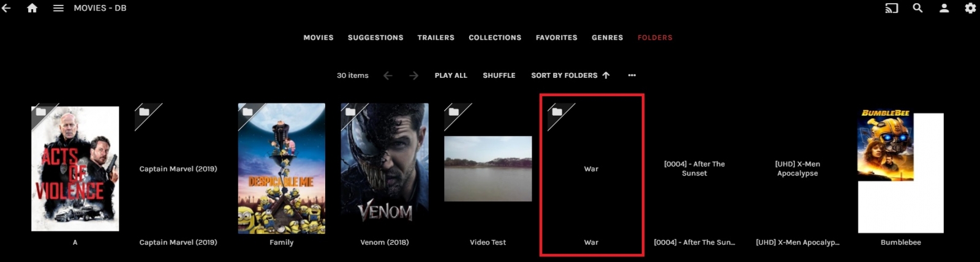
Task: Click the Video Test title
Action: click(488, 242)
